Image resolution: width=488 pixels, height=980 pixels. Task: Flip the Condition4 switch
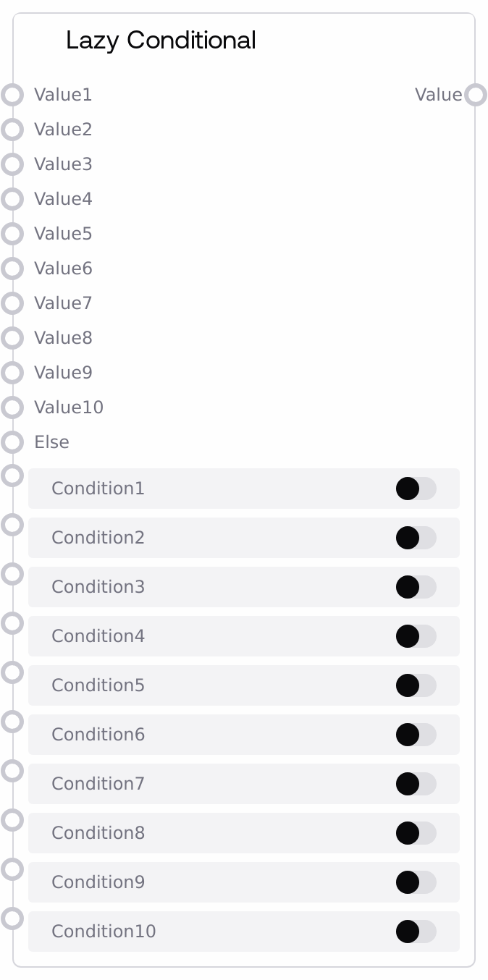416,636
